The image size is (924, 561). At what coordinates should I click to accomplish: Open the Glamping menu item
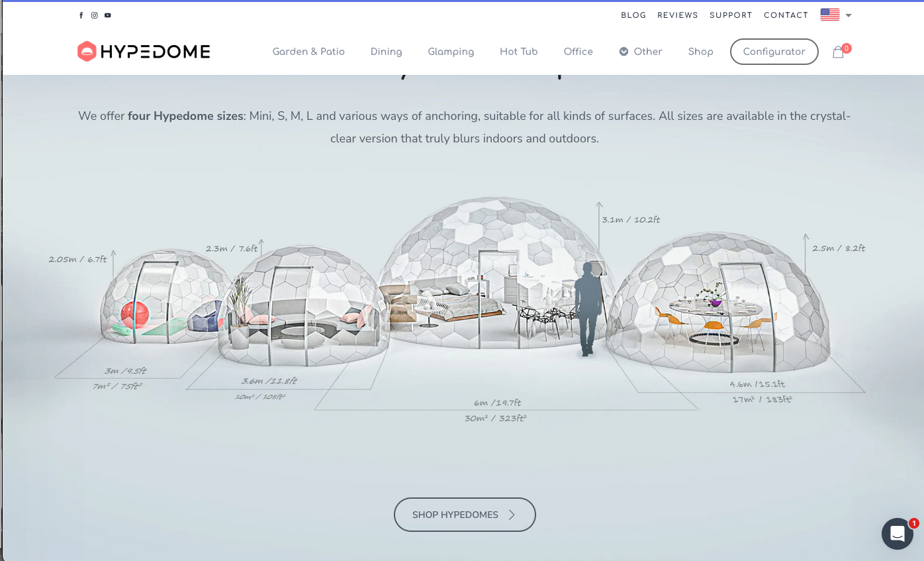451,52
